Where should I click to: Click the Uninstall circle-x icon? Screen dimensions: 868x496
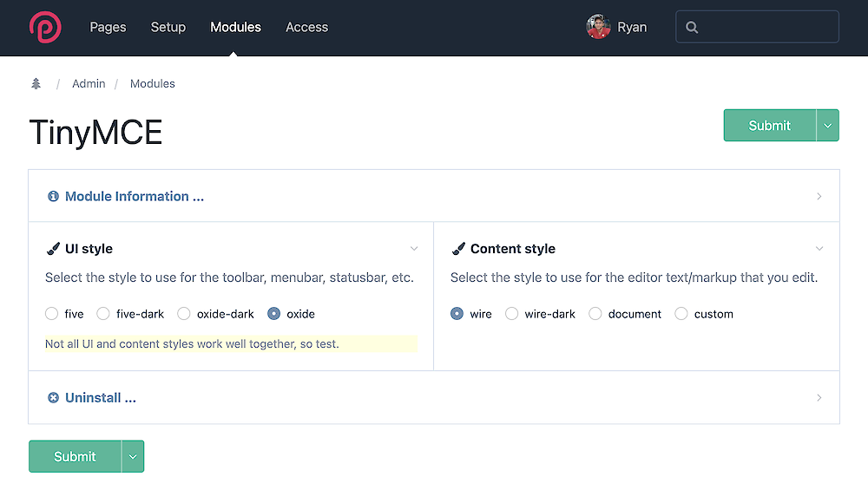tap(53, 397)
